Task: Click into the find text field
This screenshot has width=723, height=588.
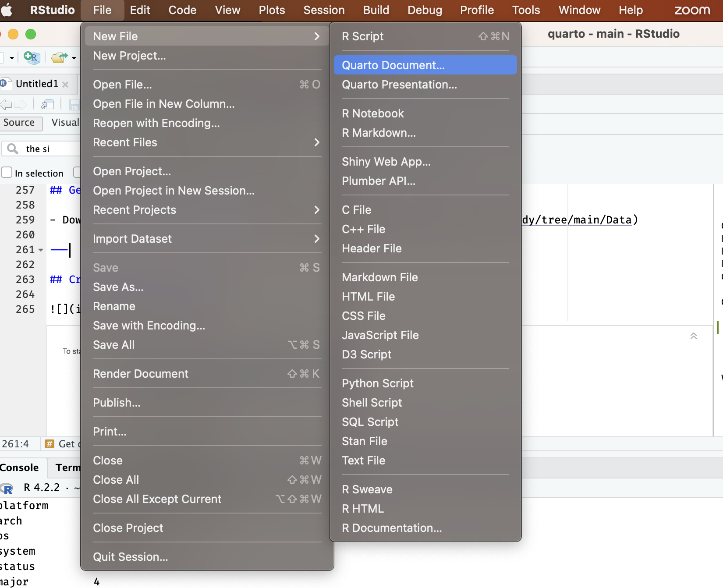Action: point(50,149)
